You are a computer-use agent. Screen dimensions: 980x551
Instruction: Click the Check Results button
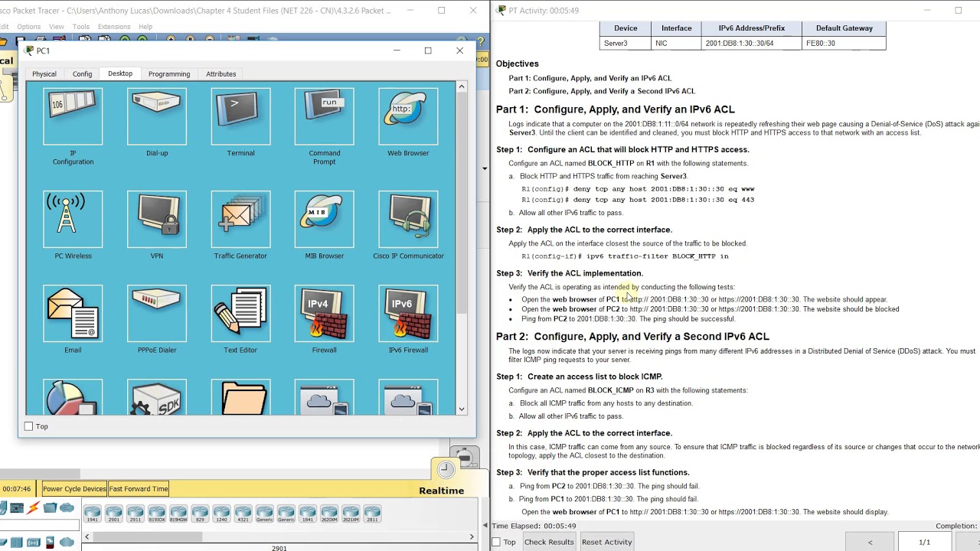[x=549, y=542]
